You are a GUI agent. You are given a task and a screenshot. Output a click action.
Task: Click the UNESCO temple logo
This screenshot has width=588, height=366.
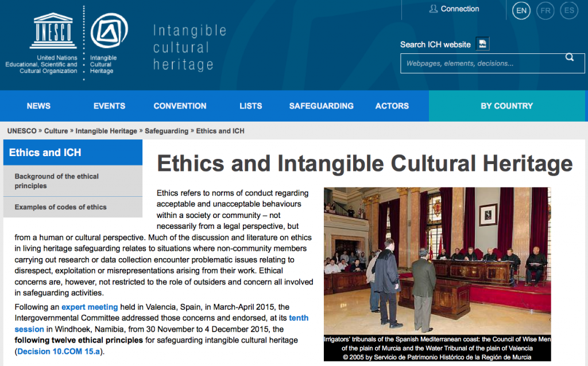[x=53, y=32]
